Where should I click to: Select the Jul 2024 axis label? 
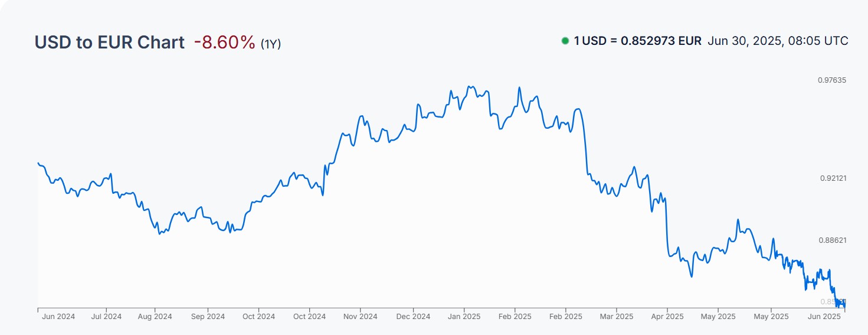[106, 317]
